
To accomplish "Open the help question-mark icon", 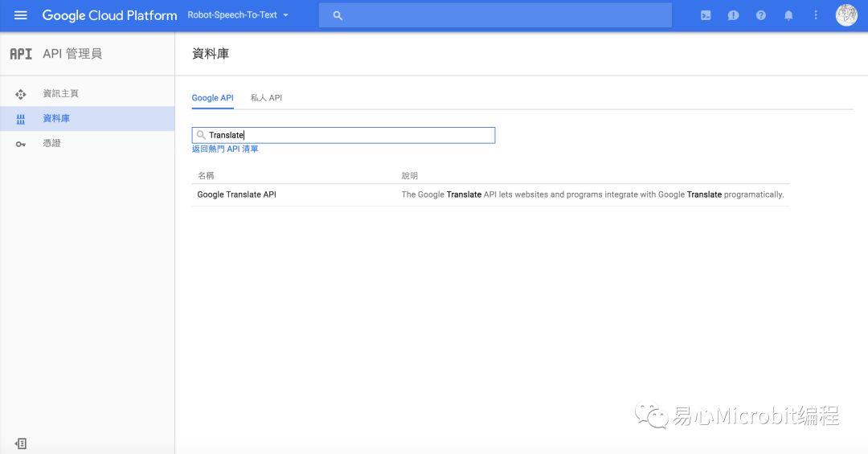I will point(761,15).
